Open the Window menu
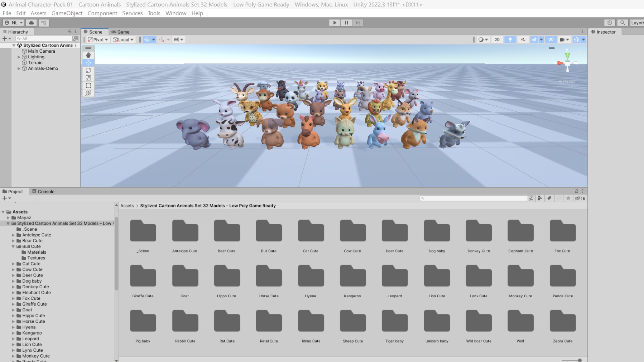644x362 pixels. (x=176, y=13)
